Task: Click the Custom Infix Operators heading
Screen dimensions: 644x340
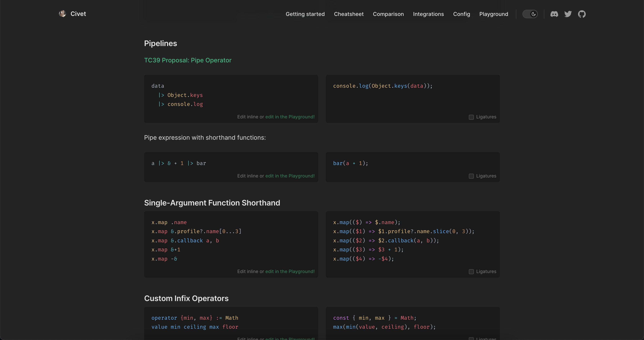Action: [x=186, y=299]
